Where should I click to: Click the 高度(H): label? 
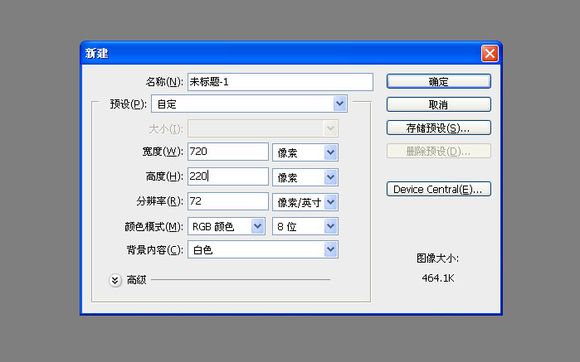[165, 176]
